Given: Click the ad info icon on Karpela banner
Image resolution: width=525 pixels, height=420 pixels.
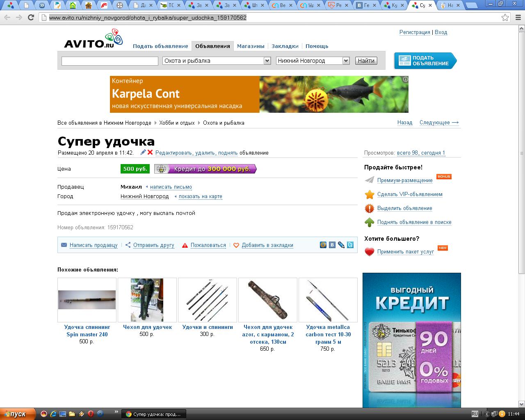Looking at the screenshot, I should click(405, 79).
